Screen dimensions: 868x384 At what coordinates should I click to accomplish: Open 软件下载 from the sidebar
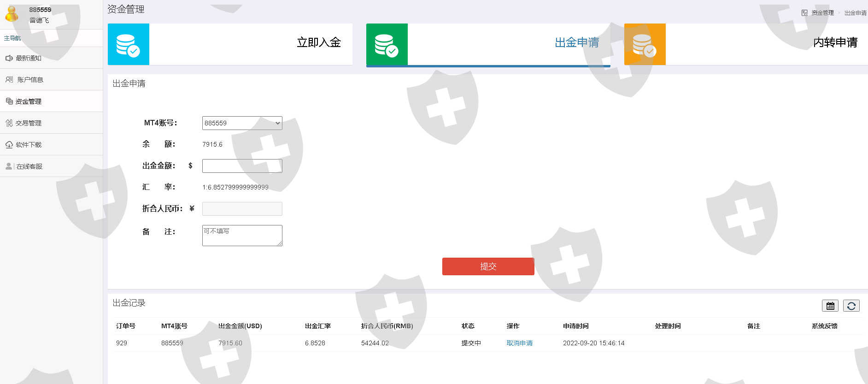[29, 145]
